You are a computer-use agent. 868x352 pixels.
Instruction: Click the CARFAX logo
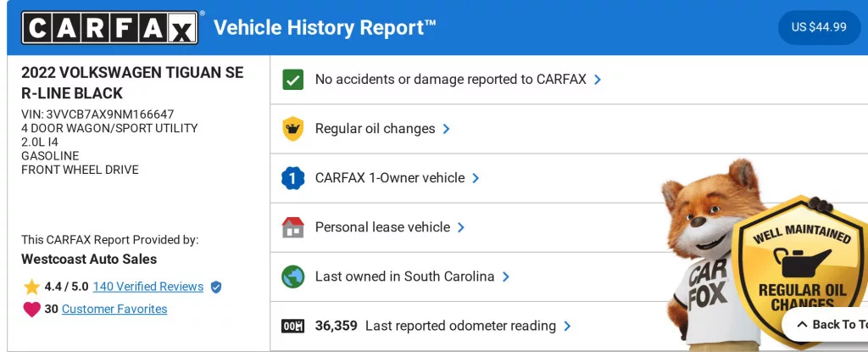pyautogui.click(x=112, y=27)
